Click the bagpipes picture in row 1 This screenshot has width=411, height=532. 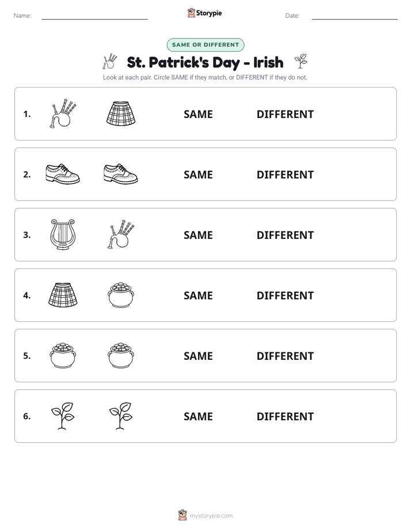tap(63, 113)
